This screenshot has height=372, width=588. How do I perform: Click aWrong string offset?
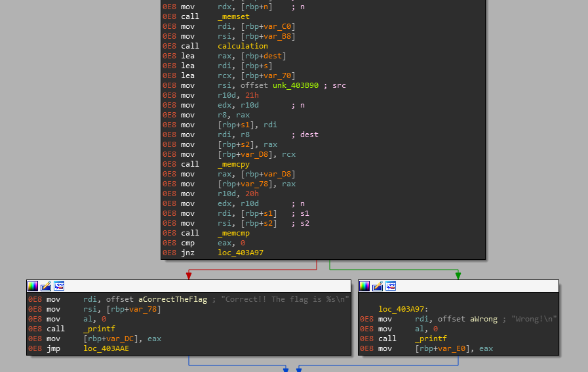pos(484,319)
